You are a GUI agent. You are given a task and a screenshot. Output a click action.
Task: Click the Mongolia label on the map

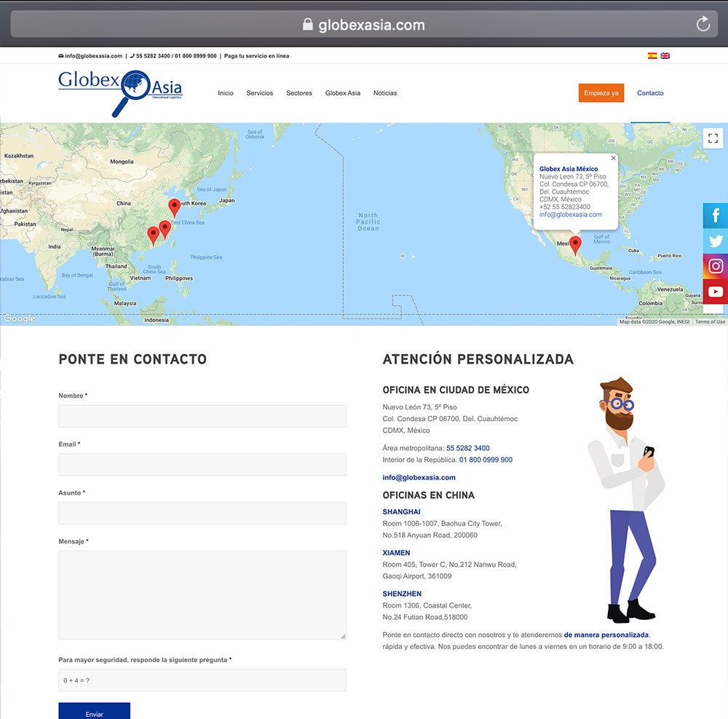click(122, 162)
